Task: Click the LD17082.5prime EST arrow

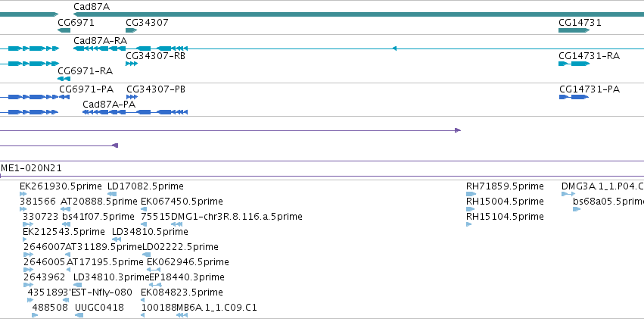Action: (112, 194)
